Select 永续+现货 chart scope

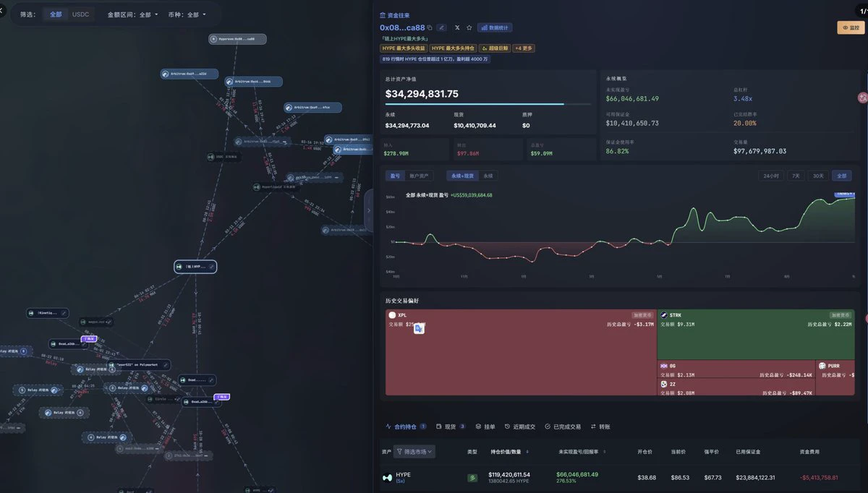pos(463,176)
